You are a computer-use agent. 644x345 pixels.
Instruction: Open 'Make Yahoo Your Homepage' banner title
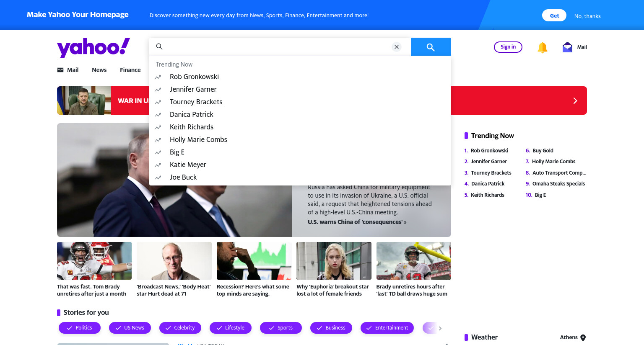tap(78, 15)
